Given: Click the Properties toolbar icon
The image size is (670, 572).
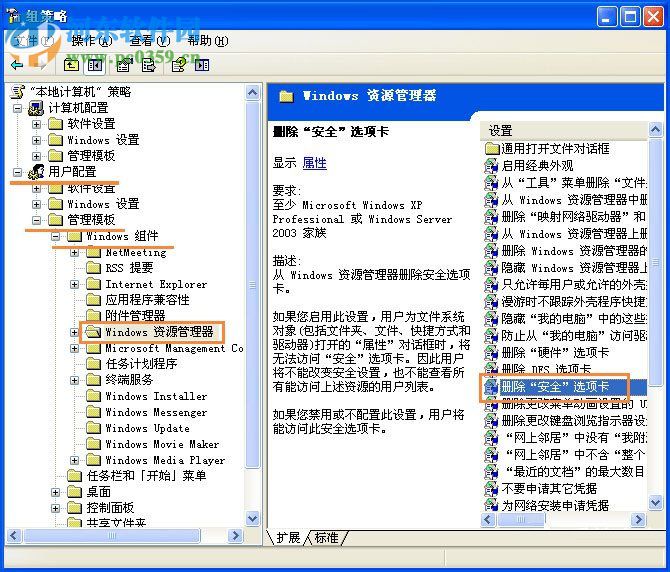Looking at the screenshot, I should pyautogui.click(x=125, y=65).
